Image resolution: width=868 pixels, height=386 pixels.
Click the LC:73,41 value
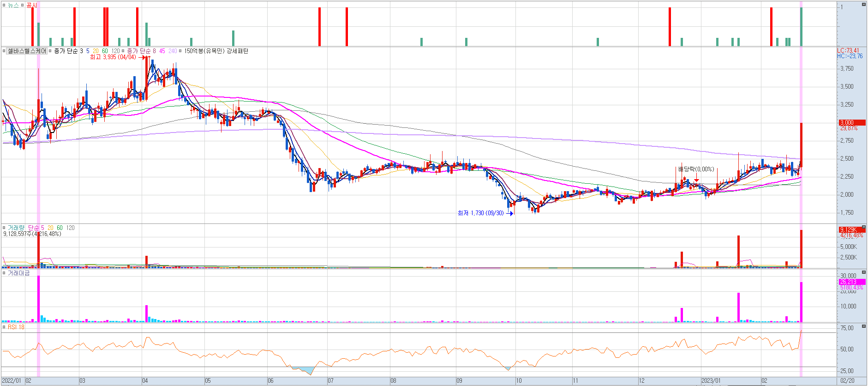tap(849, 51)
